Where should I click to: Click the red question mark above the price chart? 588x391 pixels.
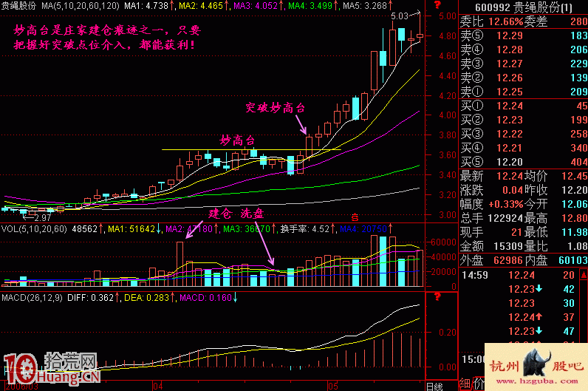coord(437,5)
